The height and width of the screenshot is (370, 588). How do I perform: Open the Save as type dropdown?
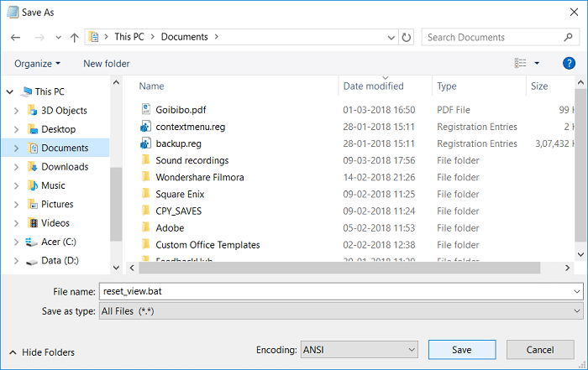pyautogui.click(x=340, y=311)
